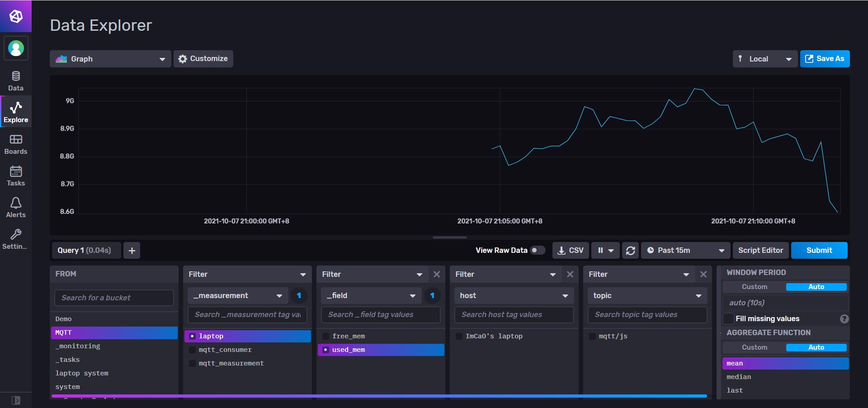The height and width of the screenshot is (408, 868).
Task: Pause live updates with the pause icon
Action: [601, 250]
